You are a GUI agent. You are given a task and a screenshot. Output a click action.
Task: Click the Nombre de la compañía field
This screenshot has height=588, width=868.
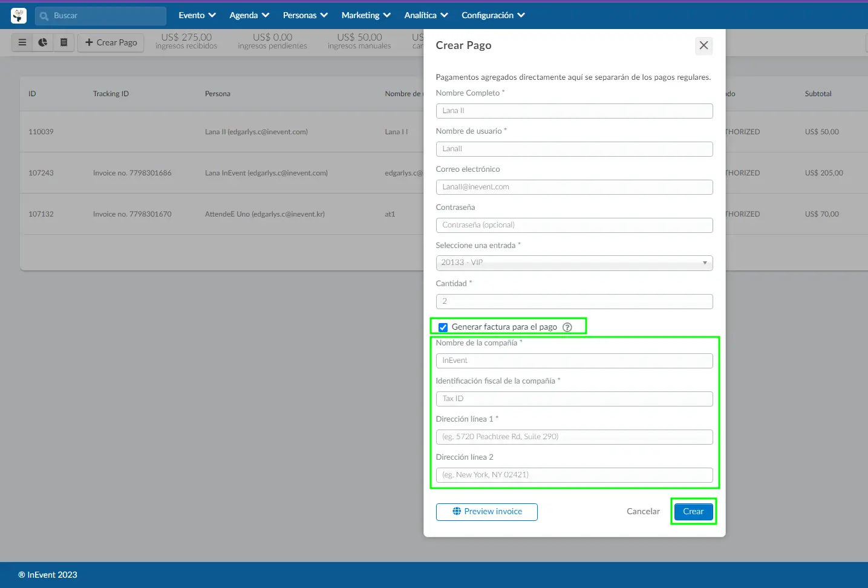(574, 361)
